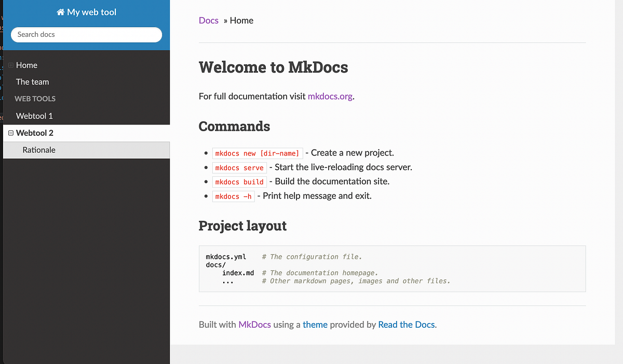Select Home in the sidebar navigation
623x364 pixels.
point(27,65)
